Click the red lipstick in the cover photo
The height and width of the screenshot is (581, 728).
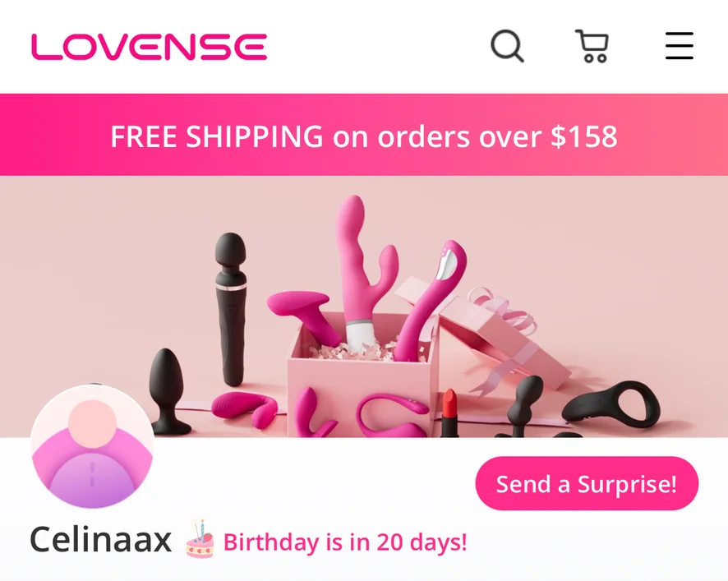click(449, 413)
